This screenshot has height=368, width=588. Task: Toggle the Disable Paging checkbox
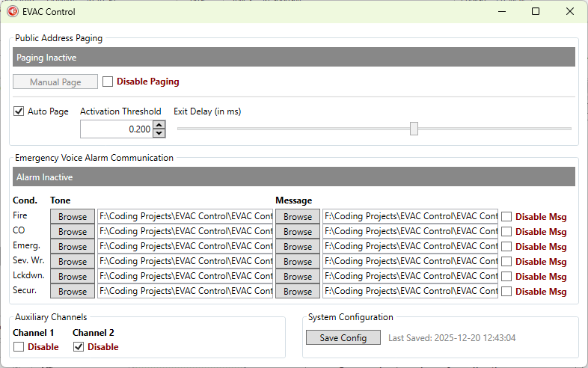point(108,82)
